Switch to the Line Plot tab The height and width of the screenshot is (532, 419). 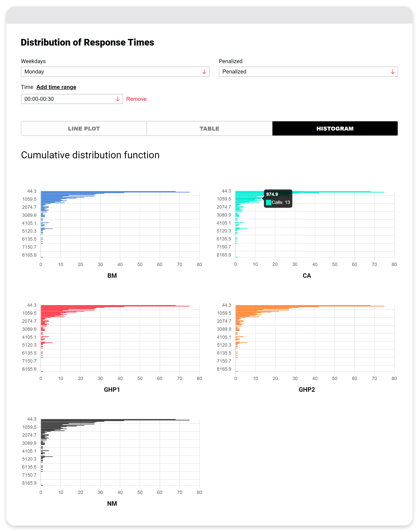pyautogui.click(x=84, y=128)
